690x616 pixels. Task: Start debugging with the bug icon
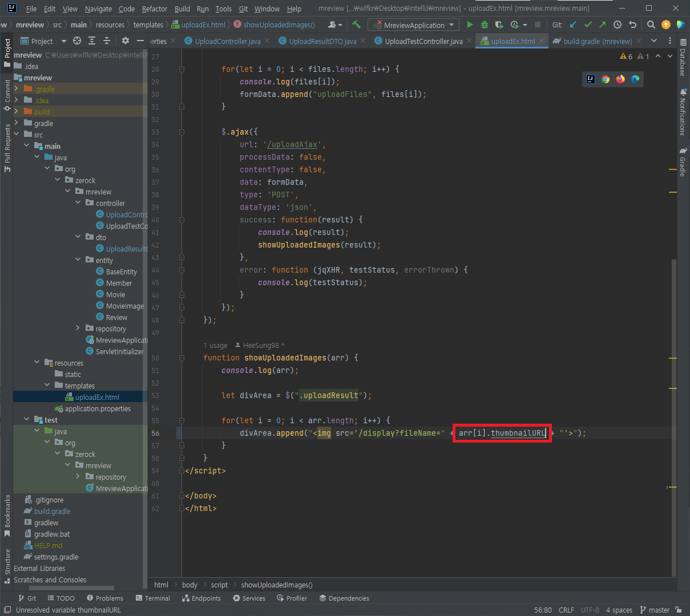pyautogui.click(x=485, y=25)
